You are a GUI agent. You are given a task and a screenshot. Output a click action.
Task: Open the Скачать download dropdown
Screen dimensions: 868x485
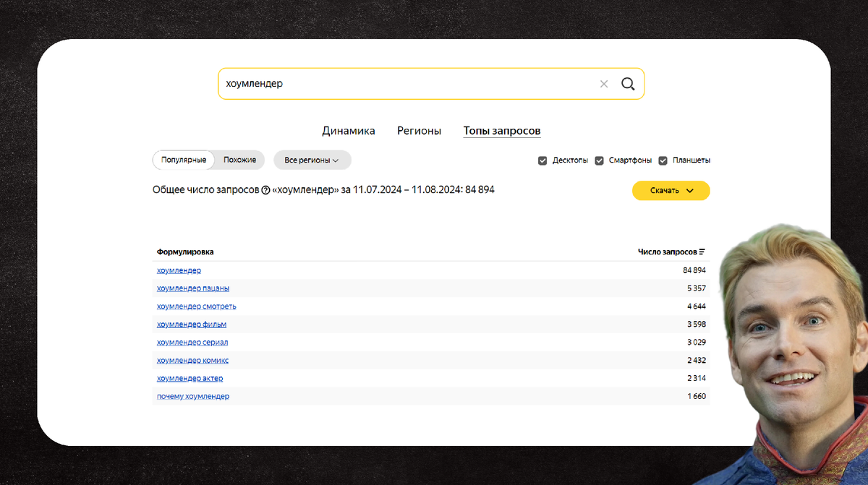tap(671, 191)
